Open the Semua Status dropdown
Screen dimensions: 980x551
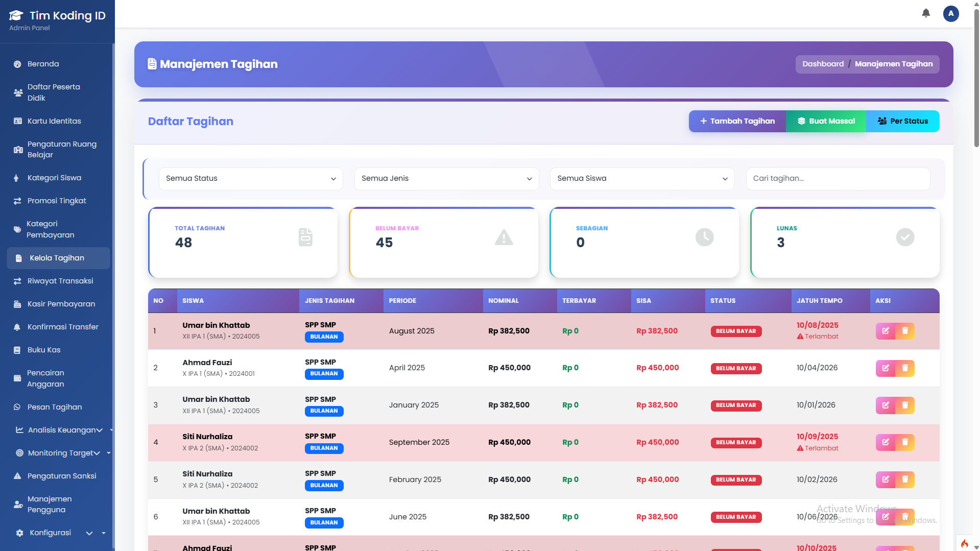click(x=250, y=179)
